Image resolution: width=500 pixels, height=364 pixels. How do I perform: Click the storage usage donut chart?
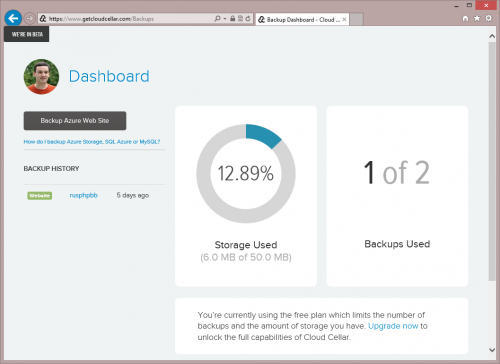[x=246, y=174]
